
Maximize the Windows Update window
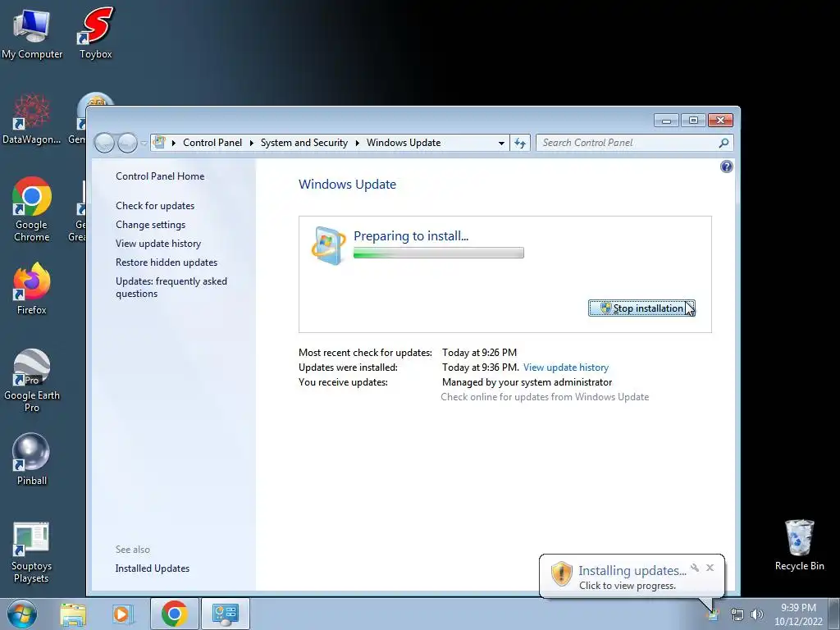(693, 121)
